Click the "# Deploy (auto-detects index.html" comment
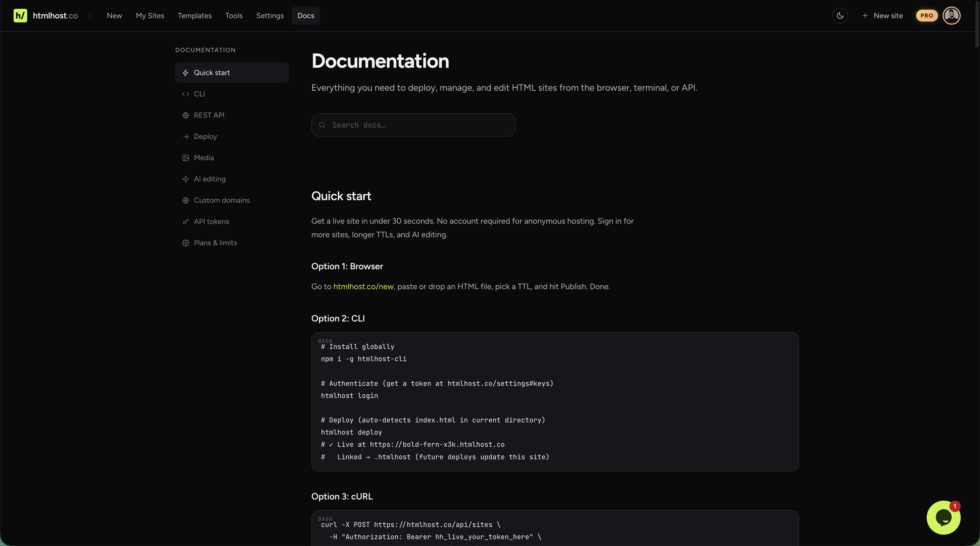980x546 pixels. pyautogui.click(x=433, y=420)
